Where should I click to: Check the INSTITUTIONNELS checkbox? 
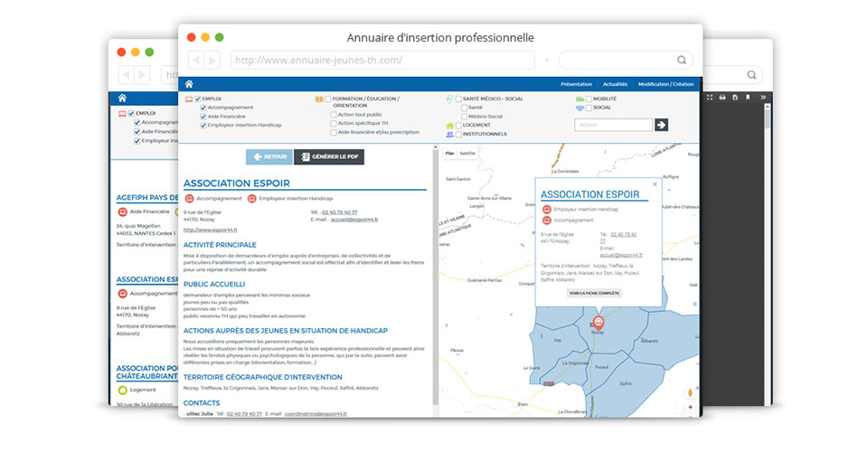458,135
